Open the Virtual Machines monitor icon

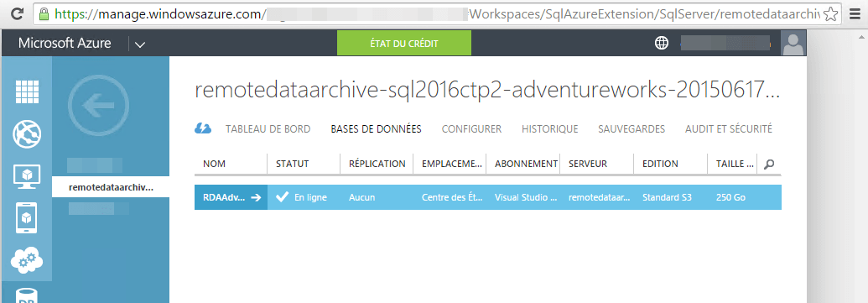pos(27,177)
